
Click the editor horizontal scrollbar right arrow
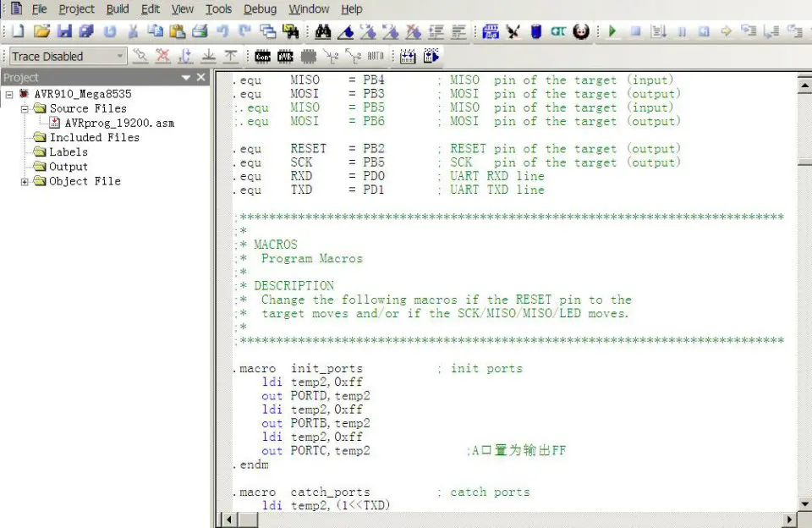790,520
